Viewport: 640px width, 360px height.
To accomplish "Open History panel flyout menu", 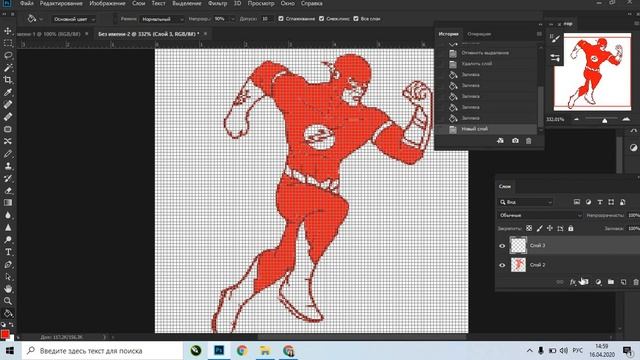I will (x=539, y=34).
